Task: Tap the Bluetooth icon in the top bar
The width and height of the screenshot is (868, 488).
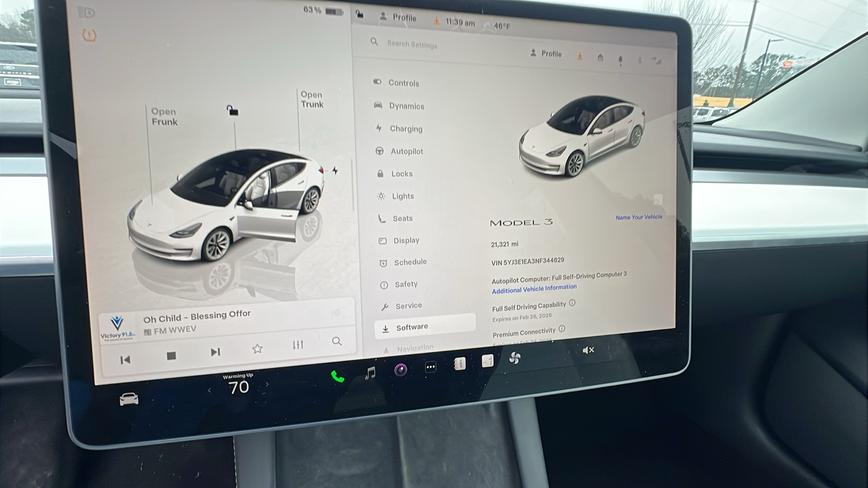Action: [639, 61]
